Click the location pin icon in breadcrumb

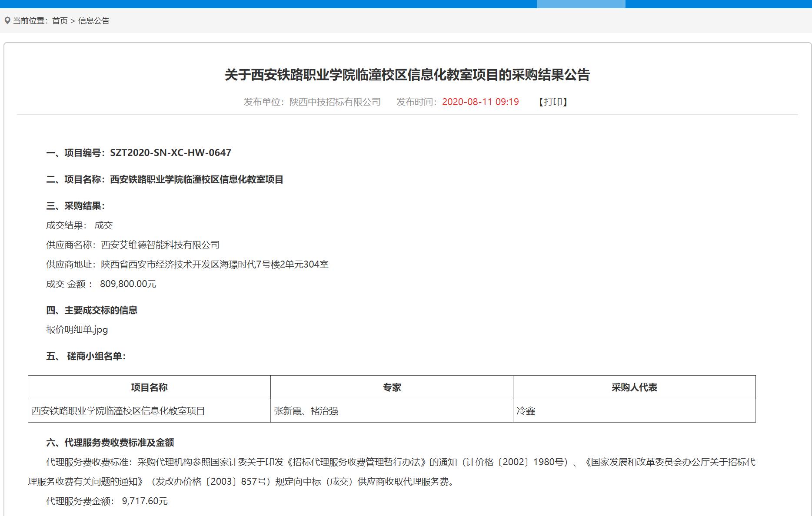click(x=7, y=20)
